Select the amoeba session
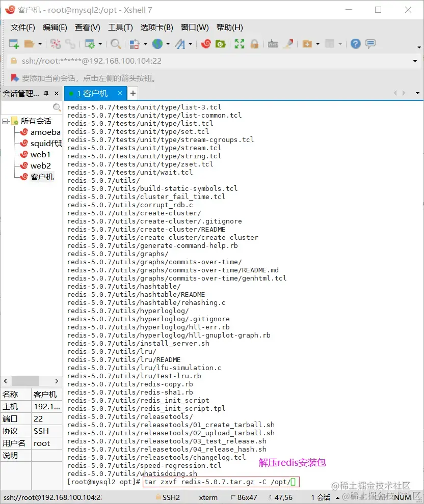The image size is (424, 504). (x=40, y=132)
